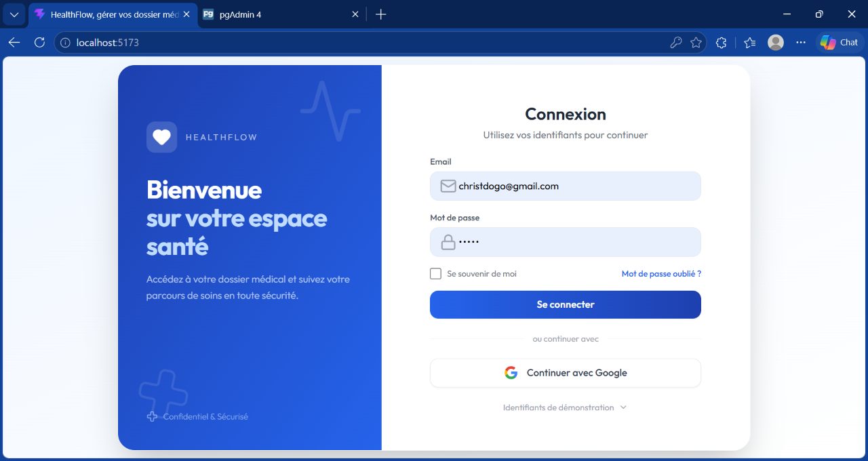Screen dimensions: 868x461
Task: Open the favorites list icon
Action: (x=749, y=43)
